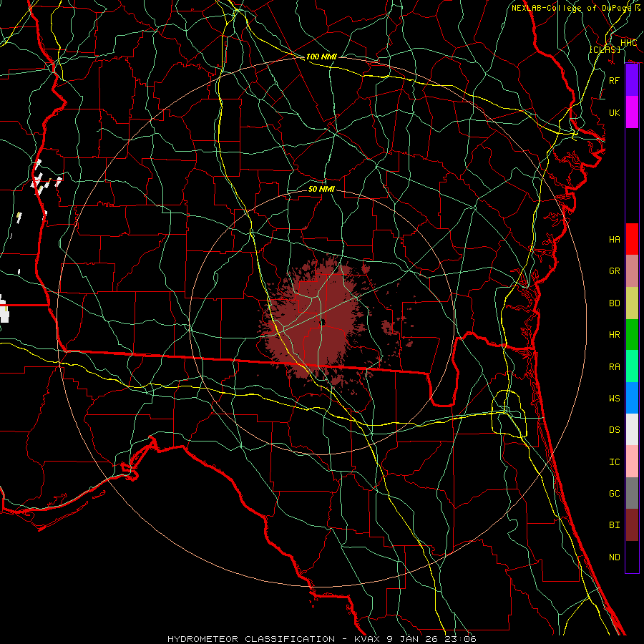Click the BI brown legend swatch
This screenshot has height=644, width=644.
click(x=632, y=525)
